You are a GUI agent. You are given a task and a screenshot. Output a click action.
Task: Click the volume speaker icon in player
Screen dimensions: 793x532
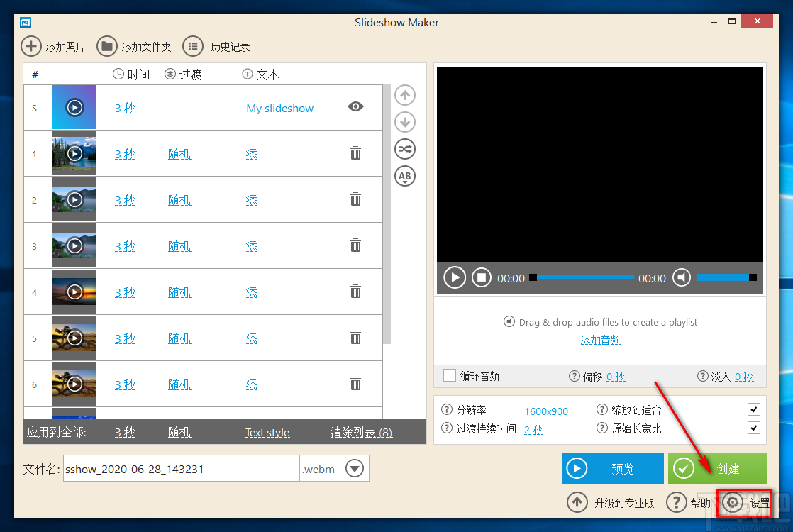point(682,277)
